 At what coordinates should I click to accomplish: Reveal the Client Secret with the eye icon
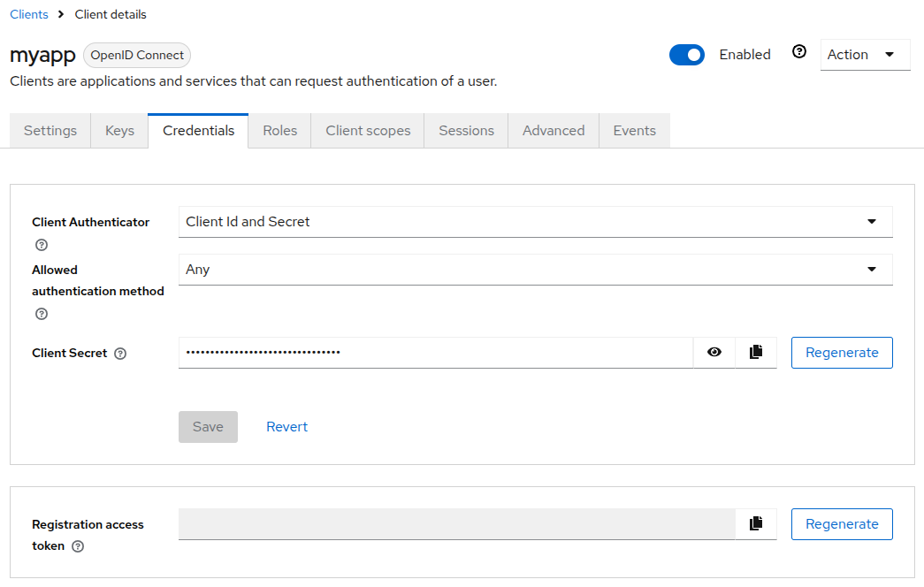[714, 352]
